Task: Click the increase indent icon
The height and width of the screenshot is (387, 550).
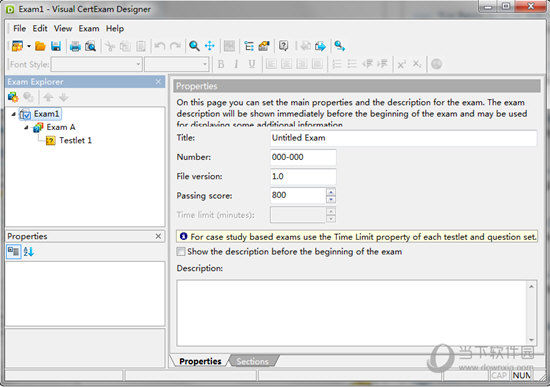Action: click(382, 64)
